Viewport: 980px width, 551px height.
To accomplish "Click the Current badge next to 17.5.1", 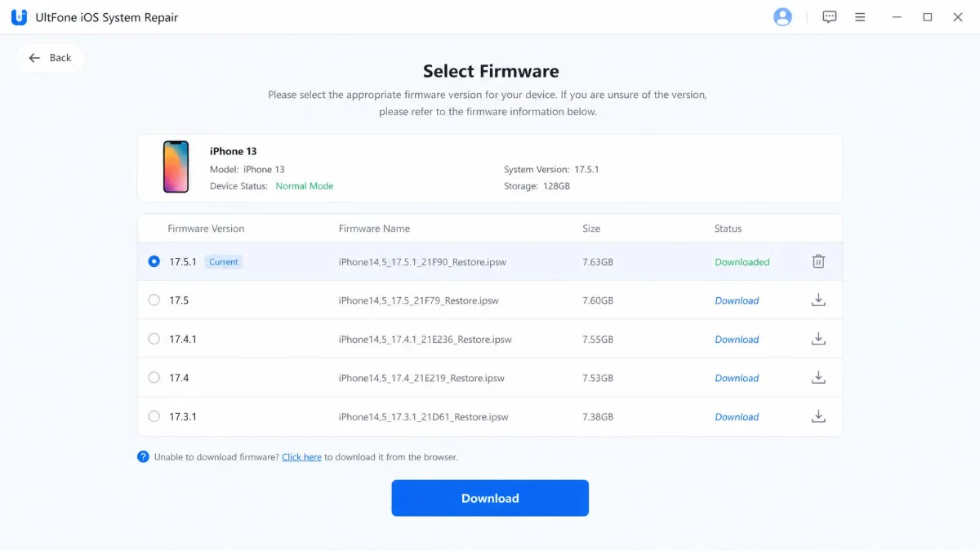I will coord(223,262).
